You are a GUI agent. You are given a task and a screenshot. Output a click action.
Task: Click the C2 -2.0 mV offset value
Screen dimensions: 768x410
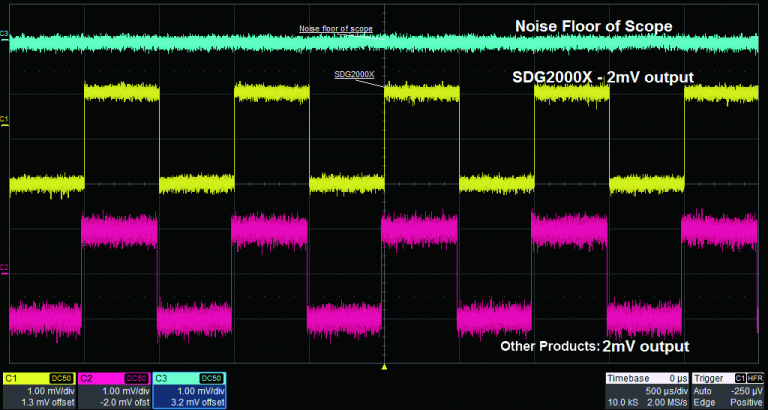(123, 401)
